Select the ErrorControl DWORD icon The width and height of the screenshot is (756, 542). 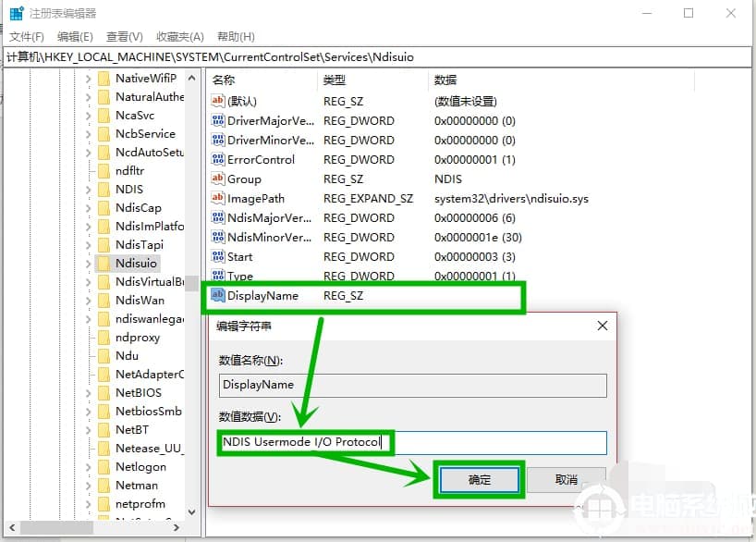tap(218, 159)
